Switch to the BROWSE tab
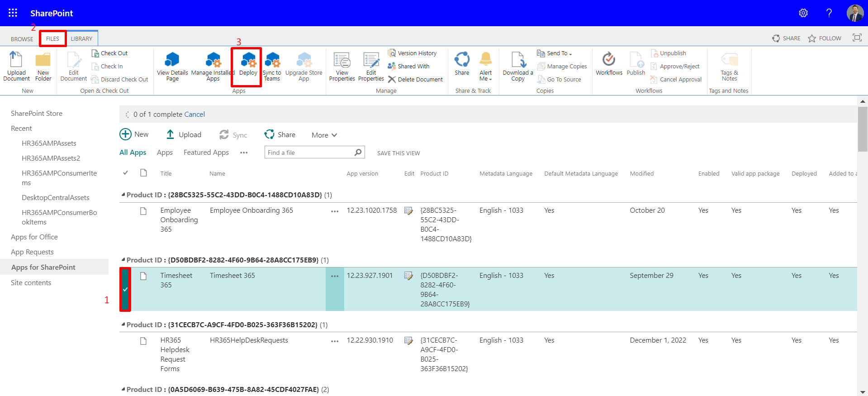 click(22, 39)
